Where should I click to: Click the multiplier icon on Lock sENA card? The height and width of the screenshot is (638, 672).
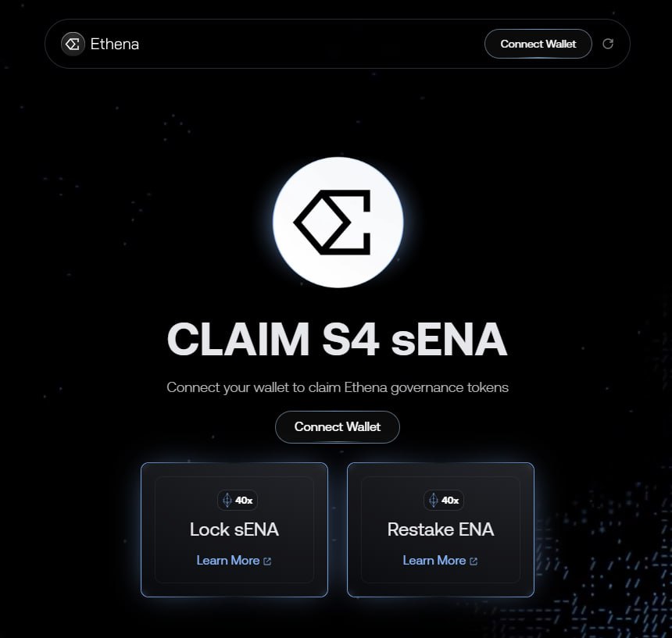point(227,501)
